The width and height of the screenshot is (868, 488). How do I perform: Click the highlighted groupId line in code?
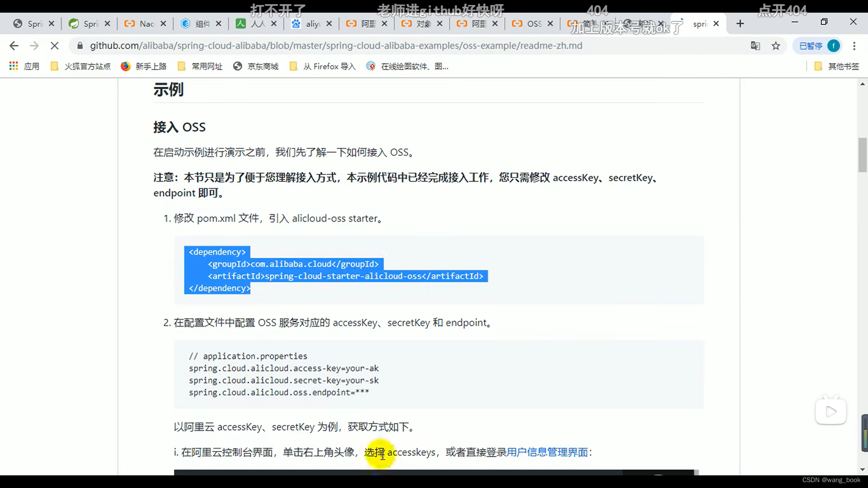pyautogui.click(x=293, y=264)
